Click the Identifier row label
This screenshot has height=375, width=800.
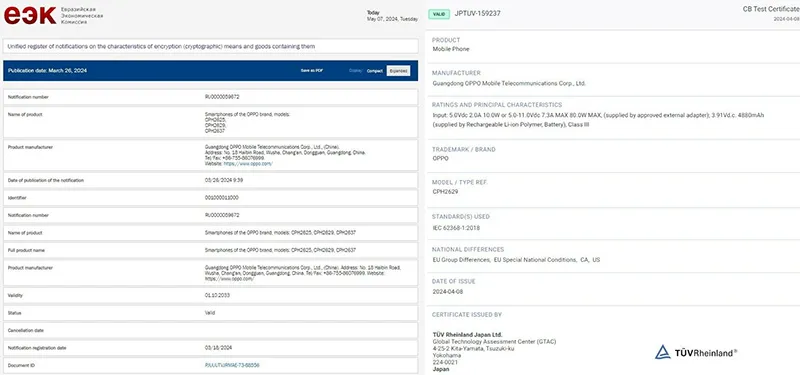click(x=17, y=197)
